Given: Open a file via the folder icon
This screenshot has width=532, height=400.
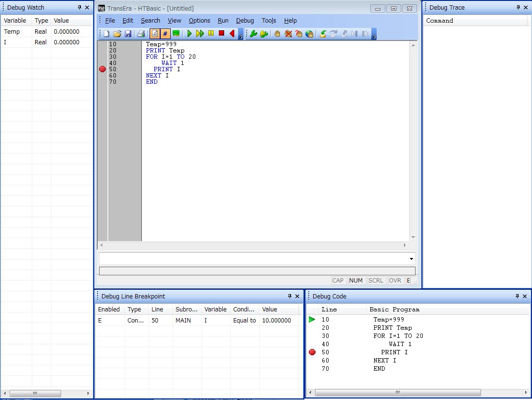Looking at the screenshot, I should point(117,34).
